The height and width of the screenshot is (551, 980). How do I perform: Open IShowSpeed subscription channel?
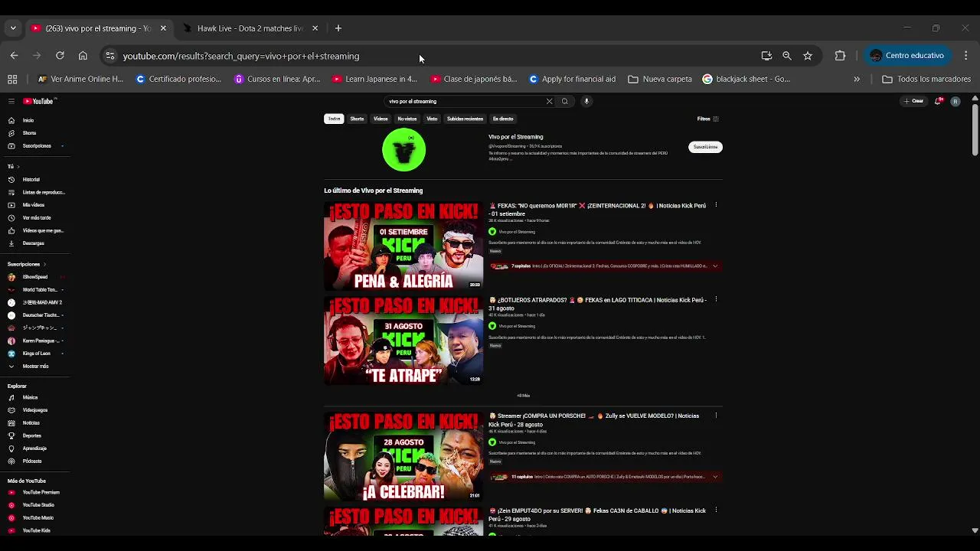(x=35, y=277)
